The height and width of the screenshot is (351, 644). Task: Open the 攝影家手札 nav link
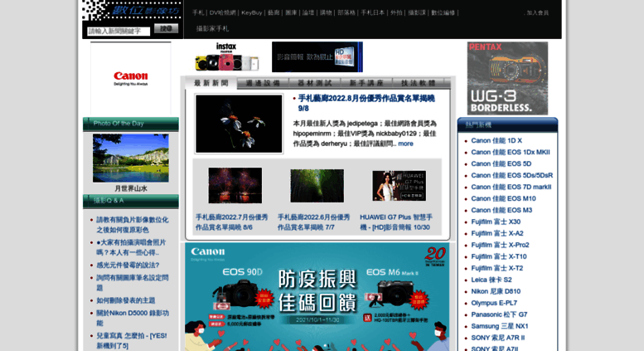tap(212, 29)
